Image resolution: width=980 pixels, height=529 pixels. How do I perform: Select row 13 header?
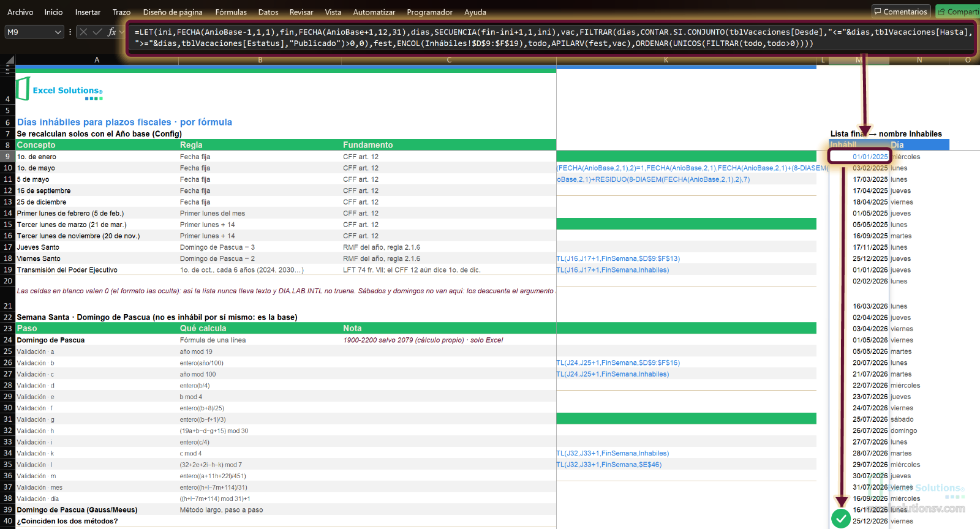click(x=7, y=202)
